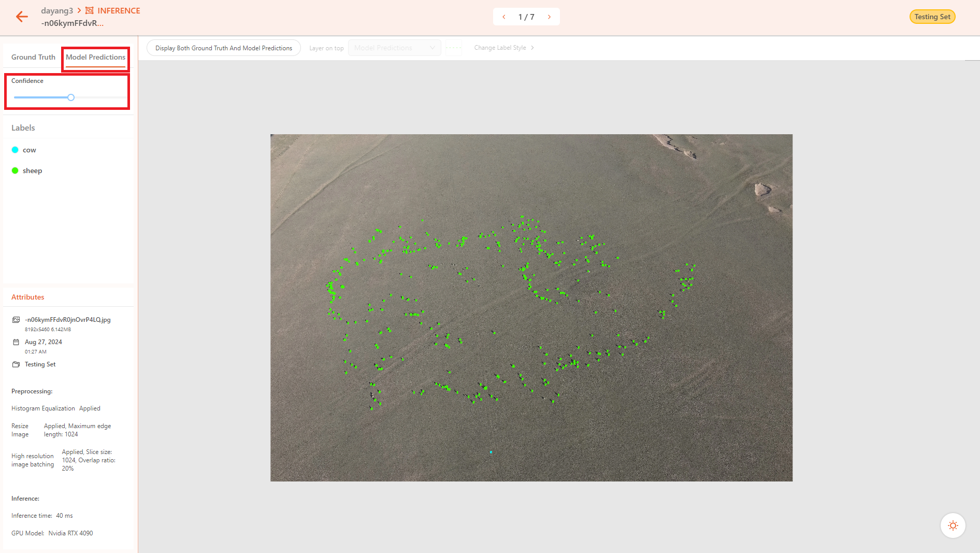
Task: Go to the next image arrow
Action: pos(549,17)
